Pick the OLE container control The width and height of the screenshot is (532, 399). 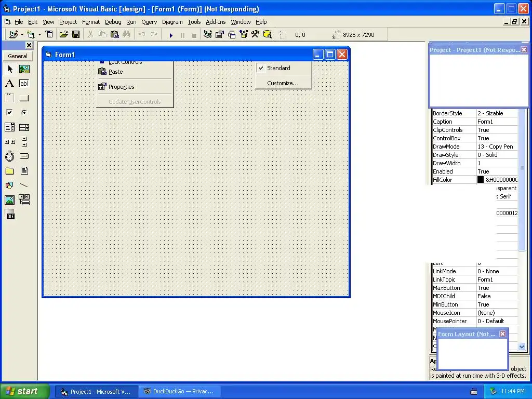point(10,215)
